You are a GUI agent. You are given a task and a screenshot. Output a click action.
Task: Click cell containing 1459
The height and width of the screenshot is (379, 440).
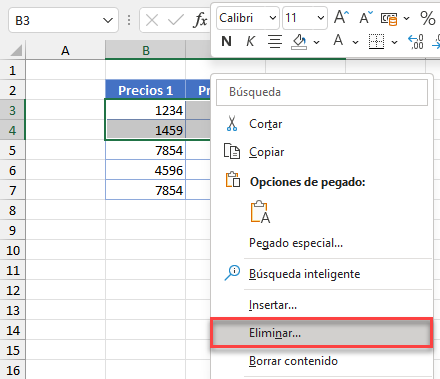pyautogui.click(x=145, y=130)
